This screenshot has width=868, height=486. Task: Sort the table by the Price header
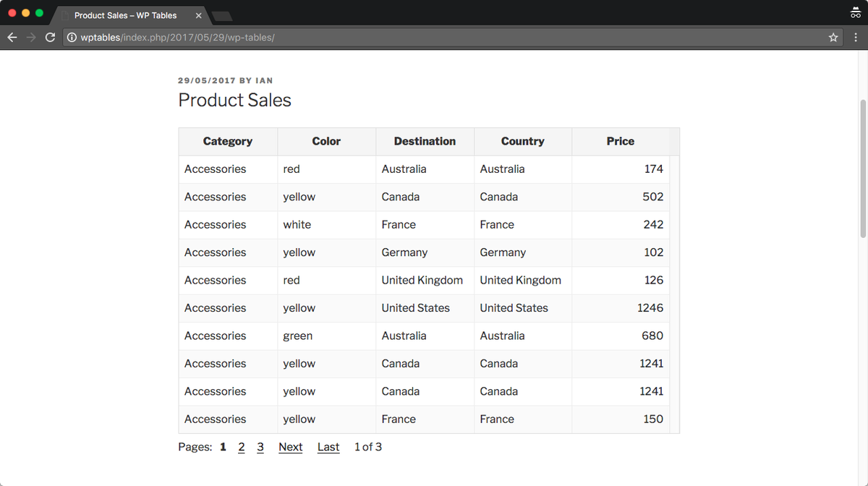621,141
